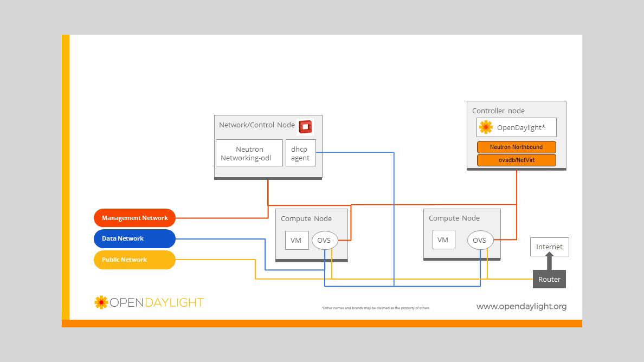The width and height of the screenshot is (644, 362).
Task: Click the red OpenStack icon
Action: pos(306,127)
